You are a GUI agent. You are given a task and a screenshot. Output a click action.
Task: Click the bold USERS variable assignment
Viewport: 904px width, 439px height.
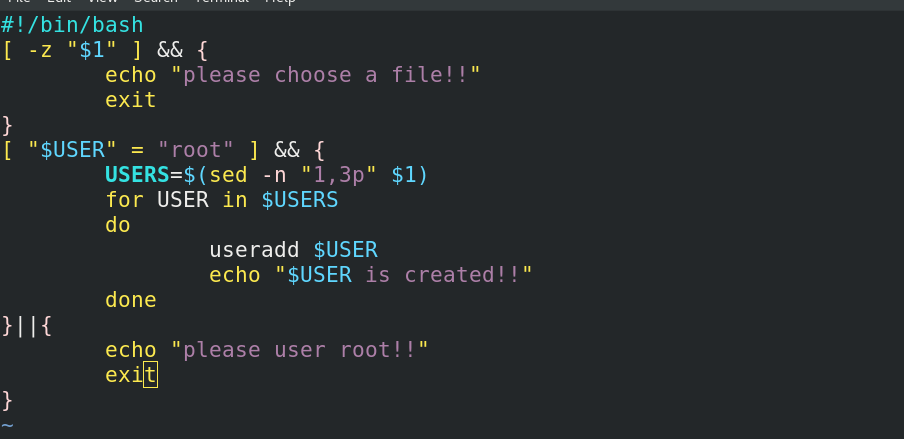click(x=137, y=175)
